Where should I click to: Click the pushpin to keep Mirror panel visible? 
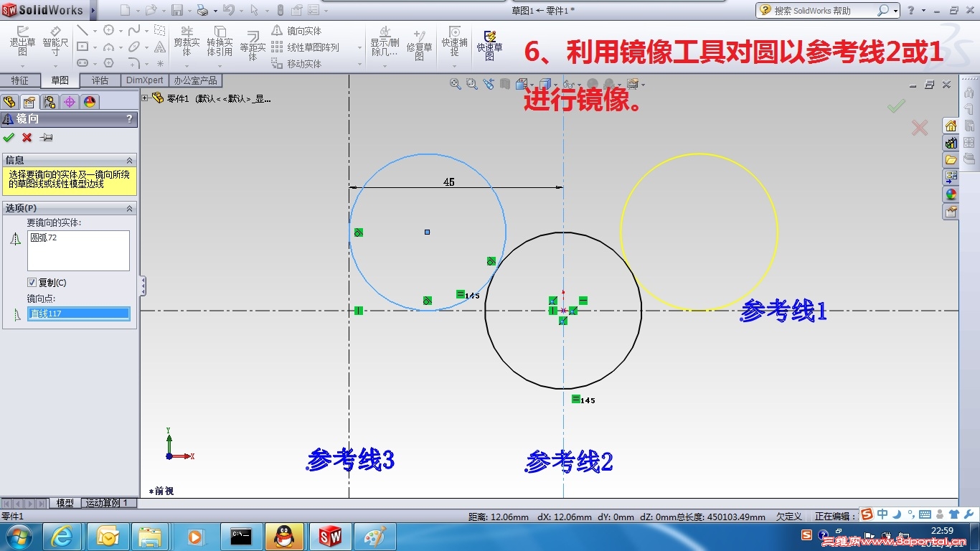click(x=46, y=137)
